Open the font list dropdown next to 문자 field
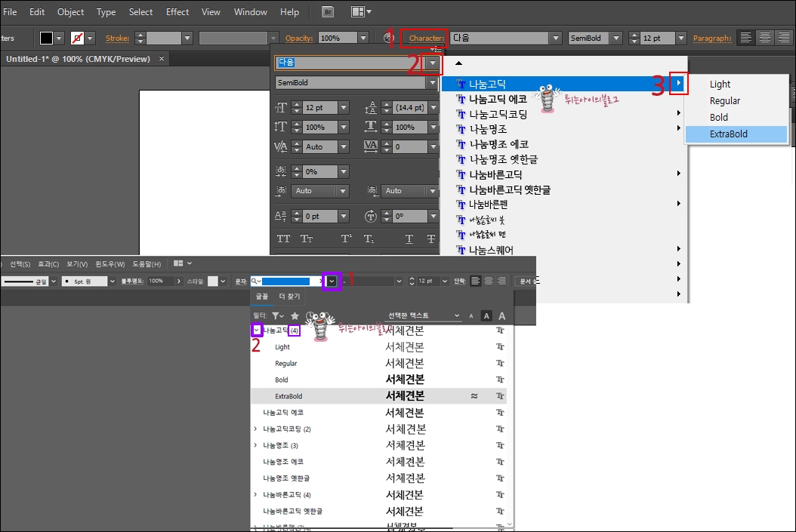This screenshot has height=532, width=796. coord(332,281)
